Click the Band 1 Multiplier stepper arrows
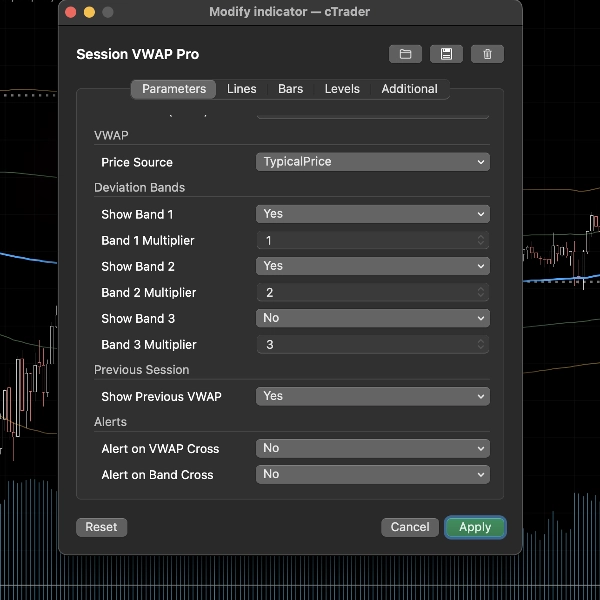600x600 pixels. [x=481, y=240]
